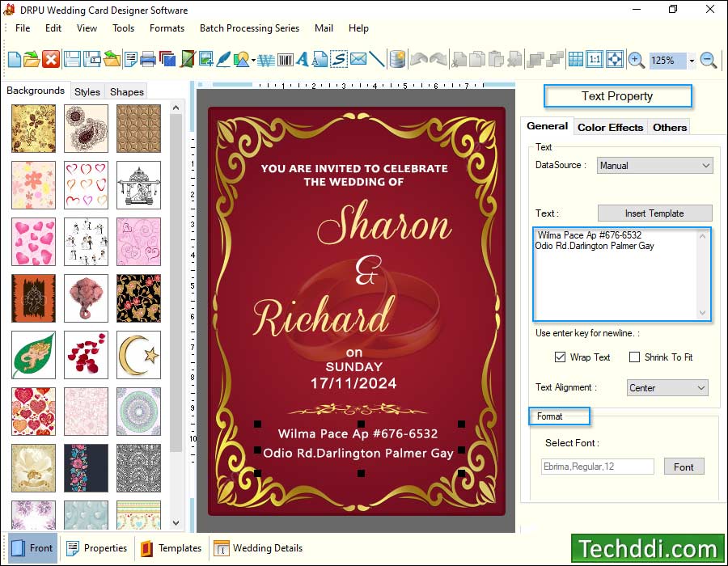Click the backgrounds list scroll up arrow
The image size is (728, 566).
point(176,108)
